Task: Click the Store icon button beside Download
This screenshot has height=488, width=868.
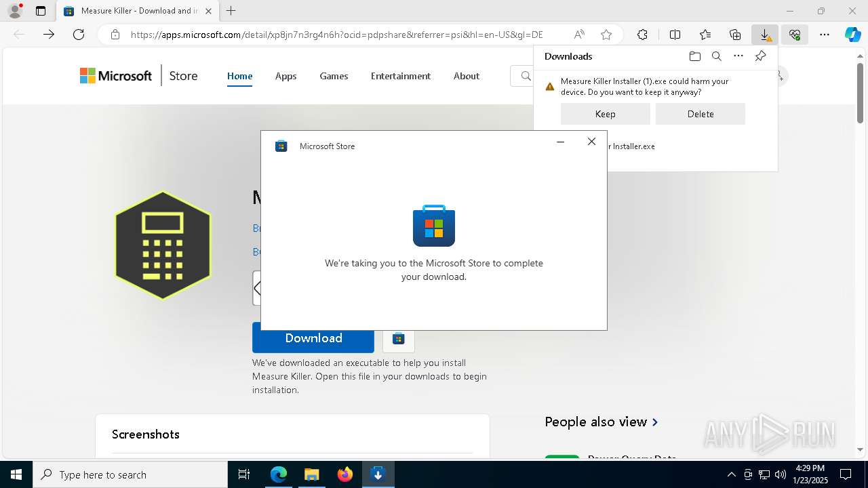Action: [399, 338]
